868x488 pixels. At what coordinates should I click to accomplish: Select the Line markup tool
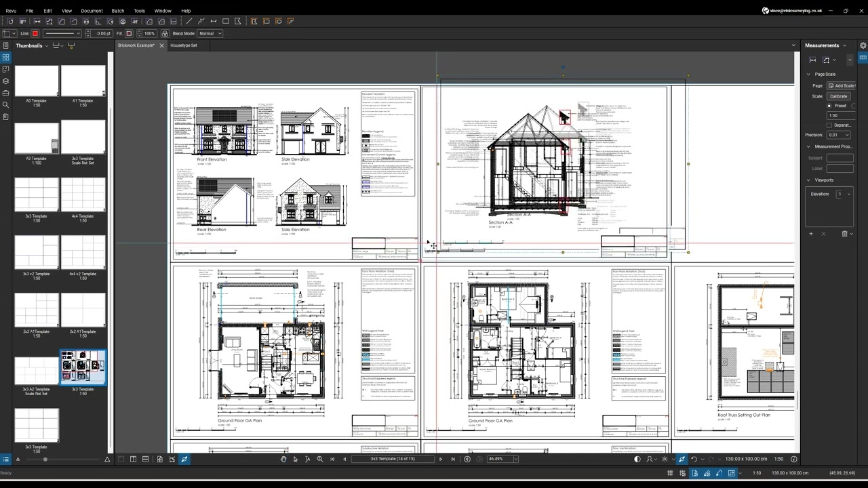[x=189, y=22]
